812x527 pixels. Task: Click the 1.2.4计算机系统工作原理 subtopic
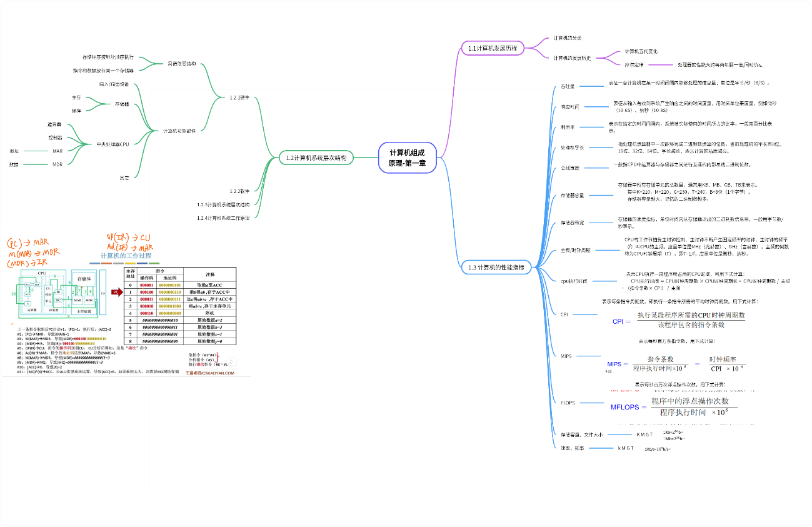[223, 218]
